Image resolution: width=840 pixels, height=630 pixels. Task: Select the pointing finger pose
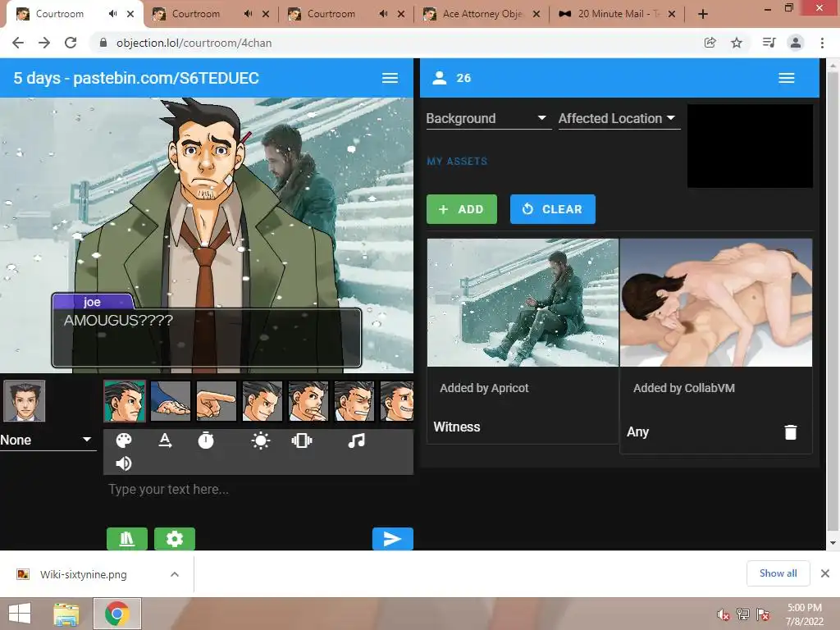click(x=217, y=400)
